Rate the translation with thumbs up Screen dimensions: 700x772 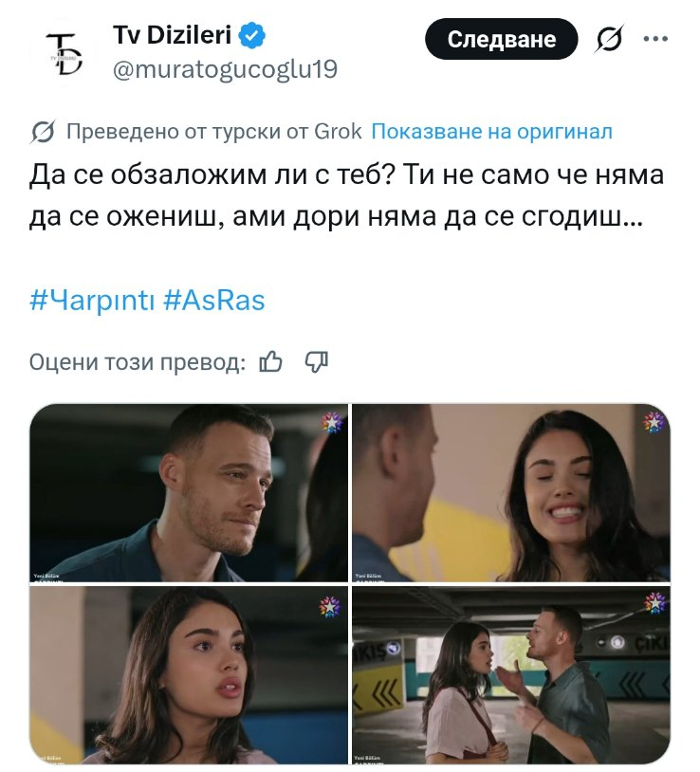pyautogui.click(x=270, y=362)
